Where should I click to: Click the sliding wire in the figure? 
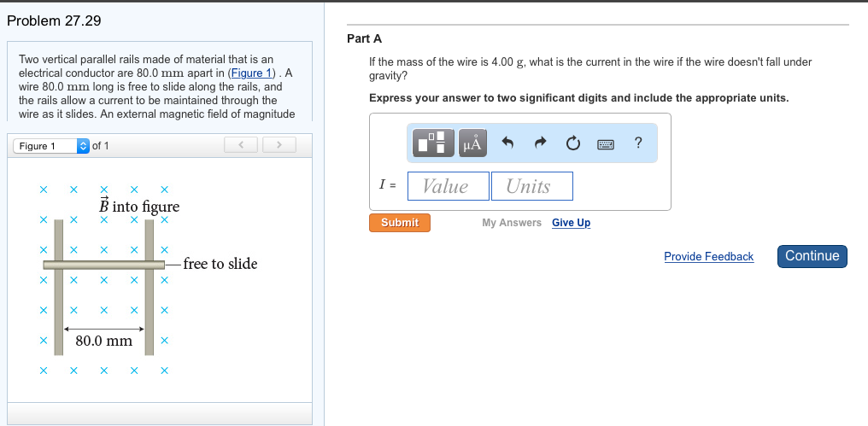point(103,265)
